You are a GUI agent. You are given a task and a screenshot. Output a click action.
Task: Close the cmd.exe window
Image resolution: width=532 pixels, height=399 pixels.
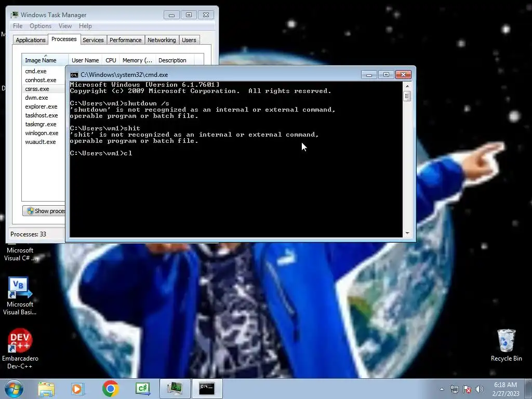(x=403, y=75)
